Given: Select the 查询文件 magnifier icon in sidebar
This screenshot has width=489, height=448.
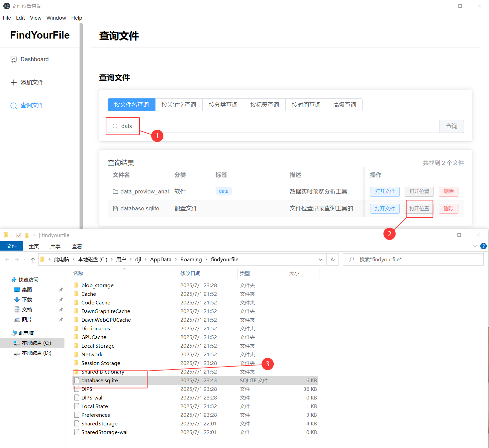Looking at the screenshot, I should [14, 106].
